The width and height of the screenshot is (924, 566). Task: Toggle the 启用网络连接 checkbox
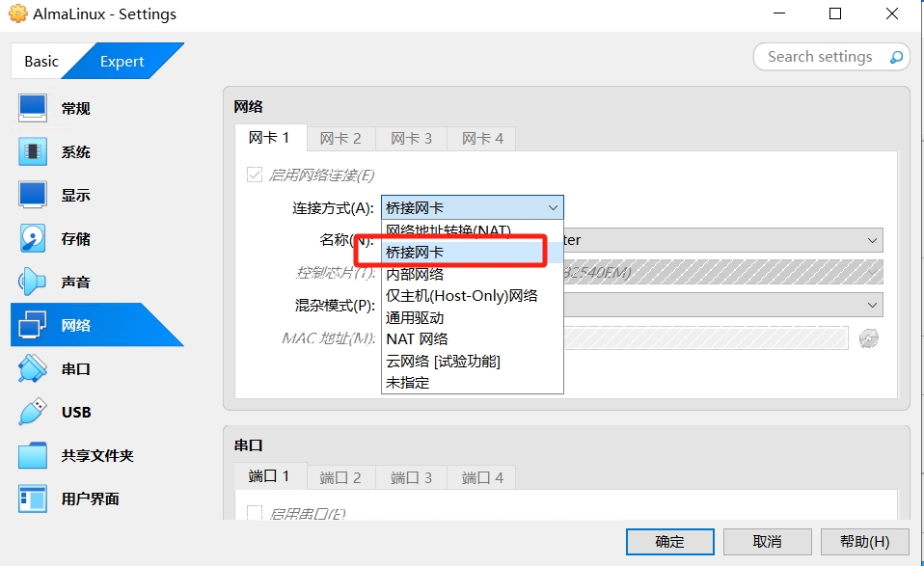(255, 175)
